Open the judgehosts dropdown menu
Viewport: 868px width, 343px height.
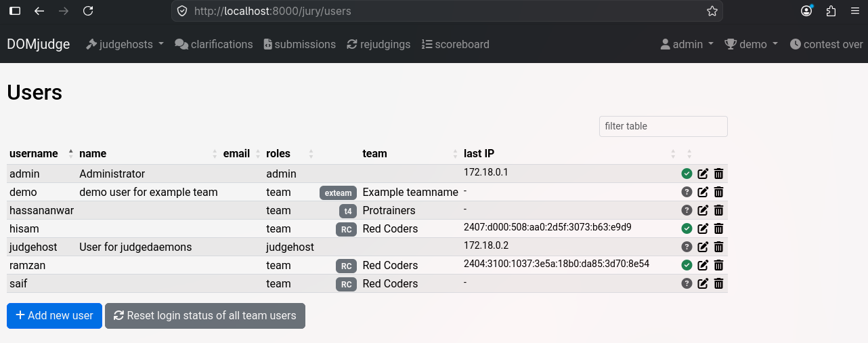(125, 44)
